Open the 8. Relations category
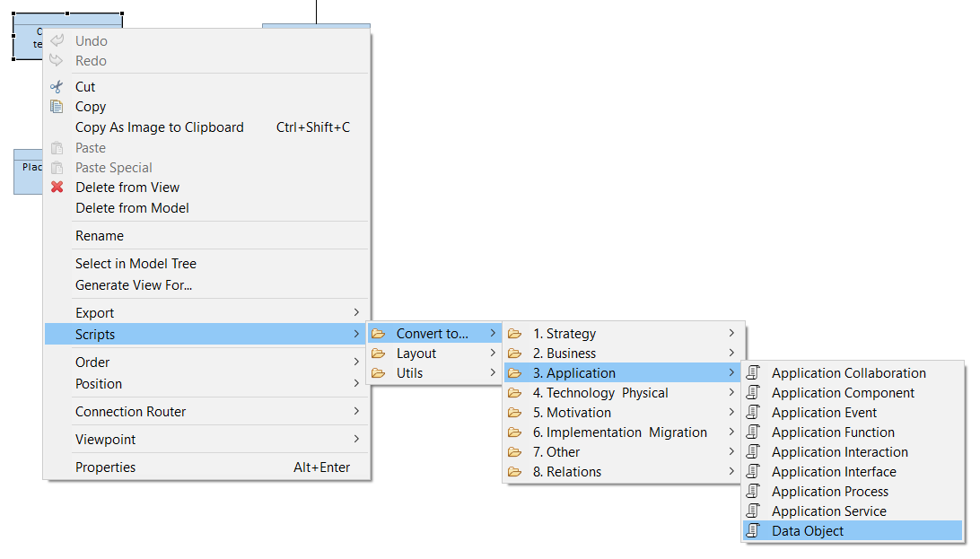This screenshot has height=559, width=980. (x=624, y=472)
